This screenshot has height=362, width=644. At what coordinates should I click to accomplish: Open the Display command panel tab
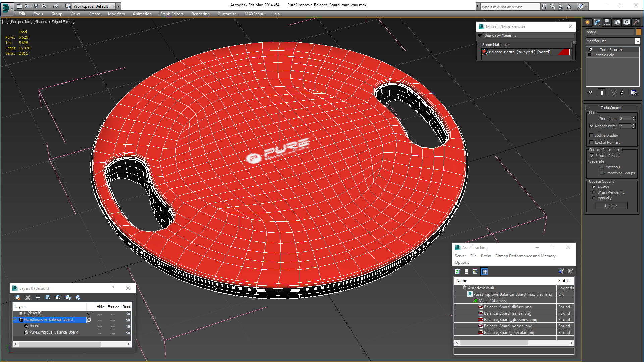[627, 22]
